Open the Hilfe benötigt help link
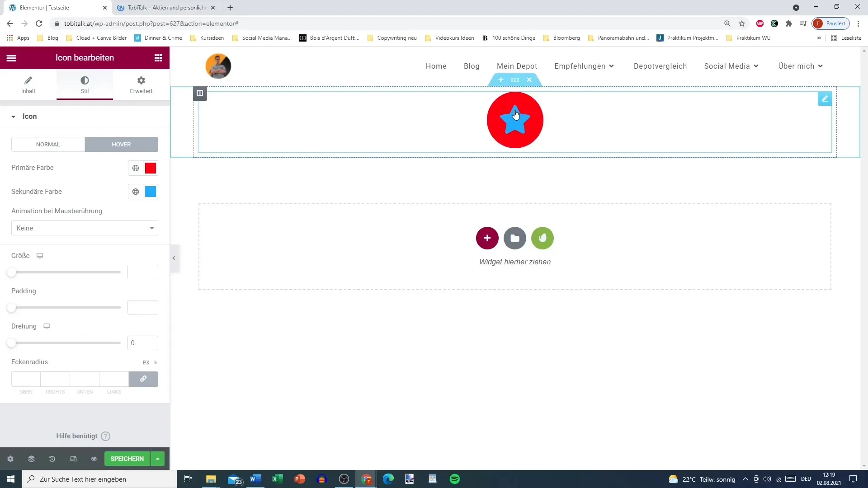The width and height of the screenshot is (868, 488). tap(83, 436)
